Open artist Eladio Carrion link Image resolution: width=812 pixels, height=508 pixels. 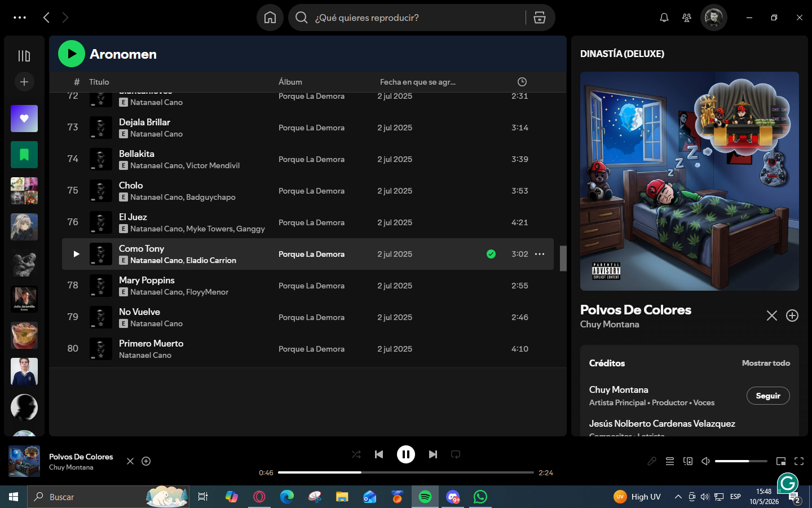click(x=211, y=260)
